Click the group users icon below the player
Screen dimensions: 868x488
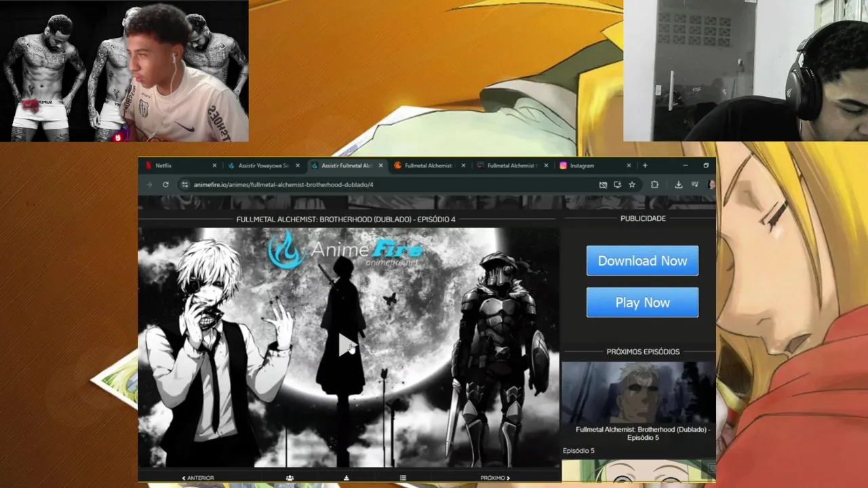tap(290, 478)
